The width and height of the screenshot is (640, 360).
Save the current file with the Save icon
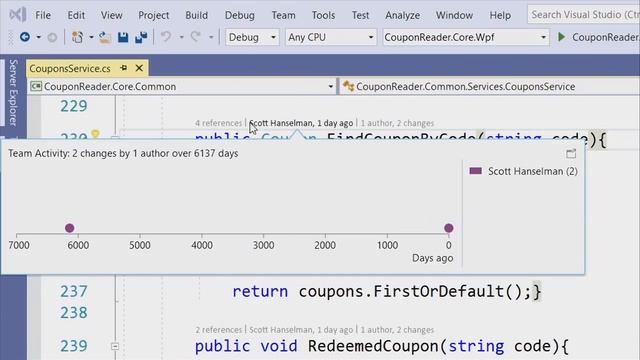[x=123, y=37]
